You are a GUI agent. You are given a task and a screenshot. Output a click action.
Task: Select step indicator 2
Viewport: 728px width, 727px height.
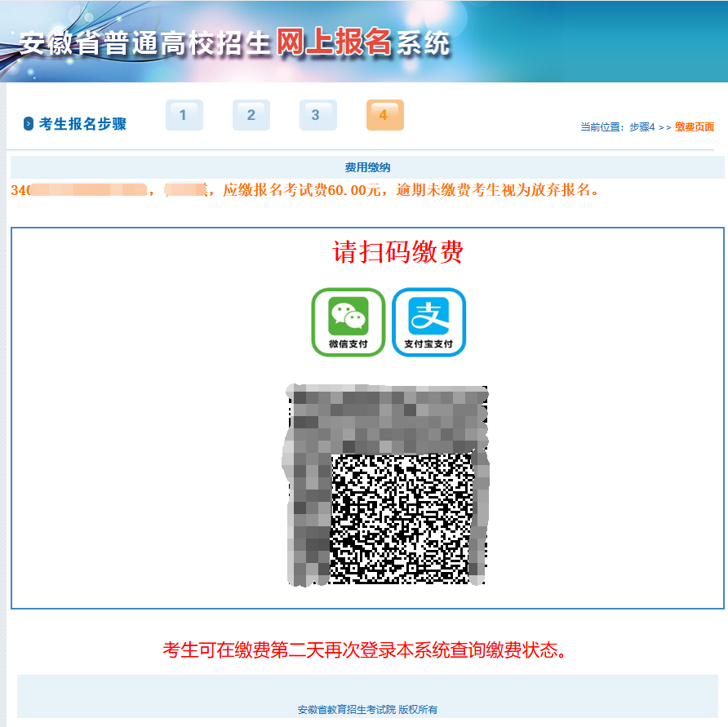click(251, 115)
